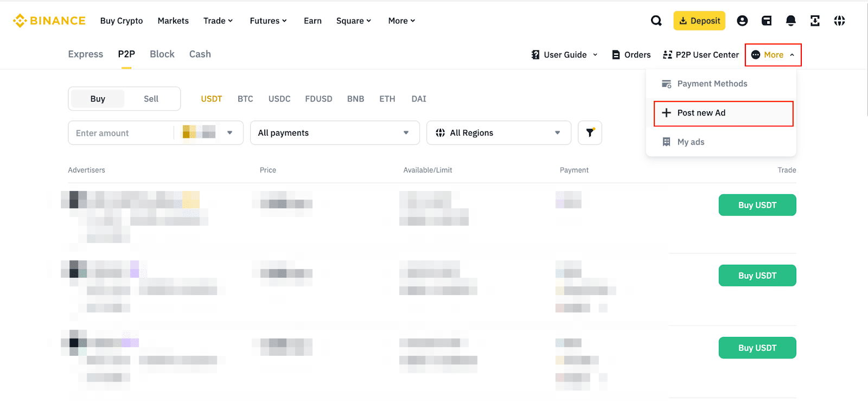Click the User Guide book icon

(535, 55)
